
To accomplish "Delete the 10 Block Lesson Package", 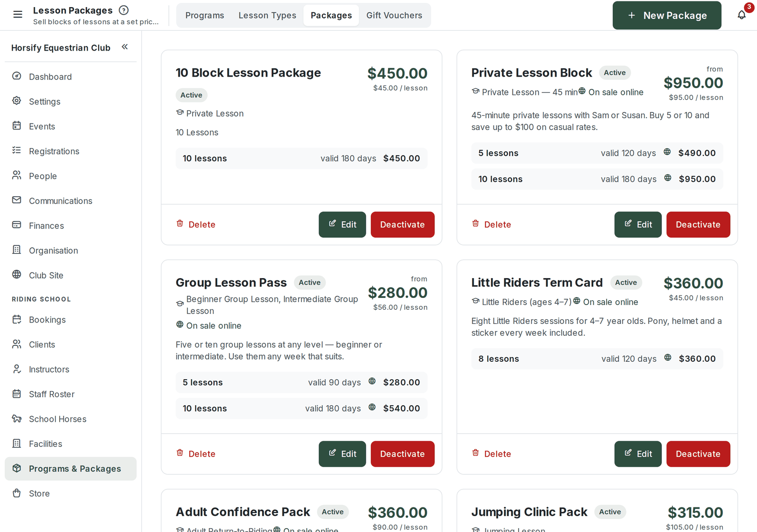I will [196, 225].
